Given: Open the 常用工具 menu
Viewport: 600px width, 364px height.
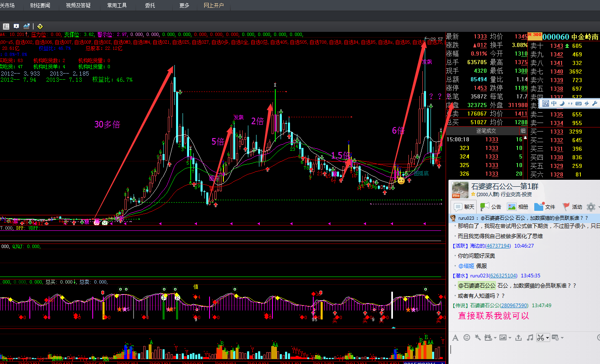Looking at the screenshot, I should click(117, 5).
